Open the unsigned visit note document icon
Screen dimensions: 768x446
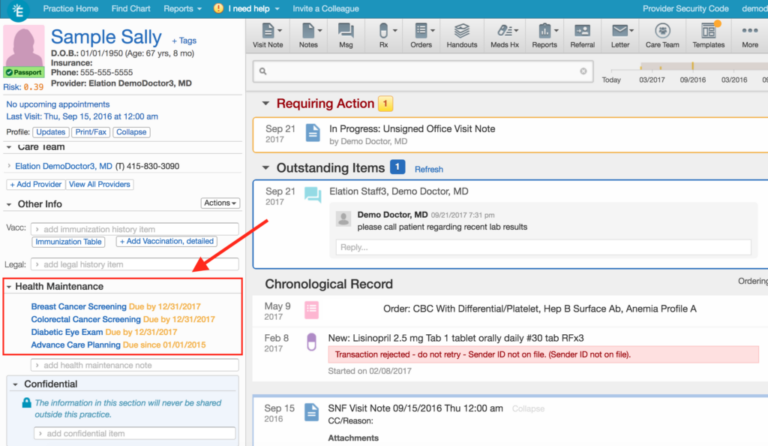312,133
